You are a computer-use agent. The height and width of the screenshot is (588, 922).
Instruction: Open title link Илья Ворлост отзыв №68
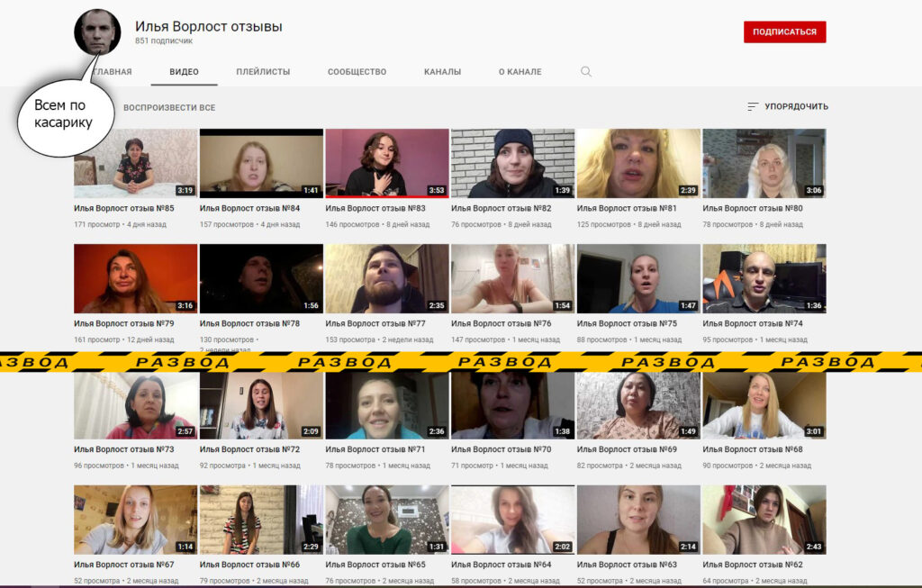752,449
